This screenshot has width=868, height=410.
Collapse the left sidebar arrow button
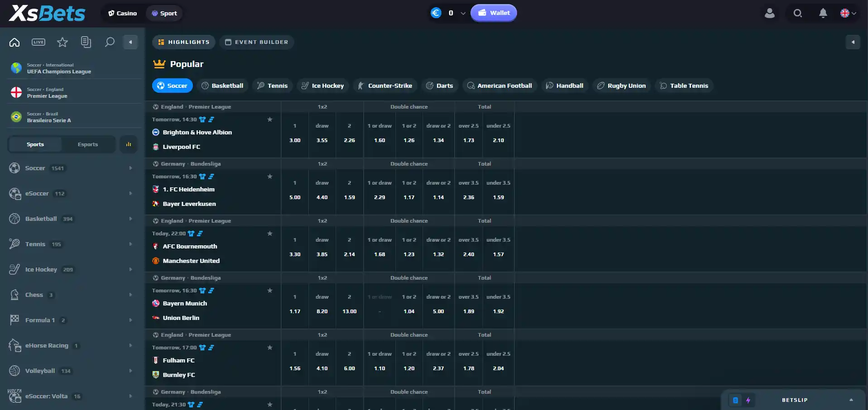click(x=130, y=42)
